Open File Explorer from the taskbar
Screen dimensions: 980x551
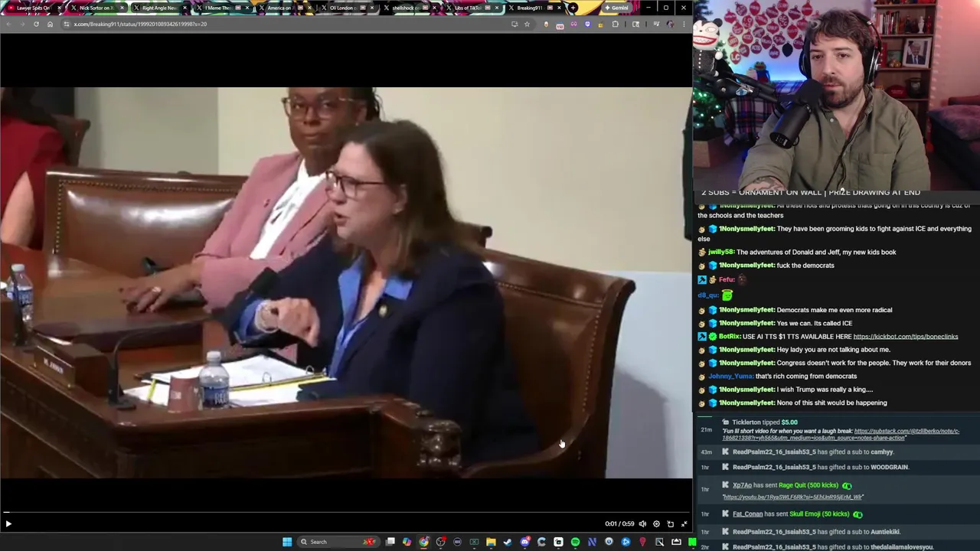pos(491,542)
